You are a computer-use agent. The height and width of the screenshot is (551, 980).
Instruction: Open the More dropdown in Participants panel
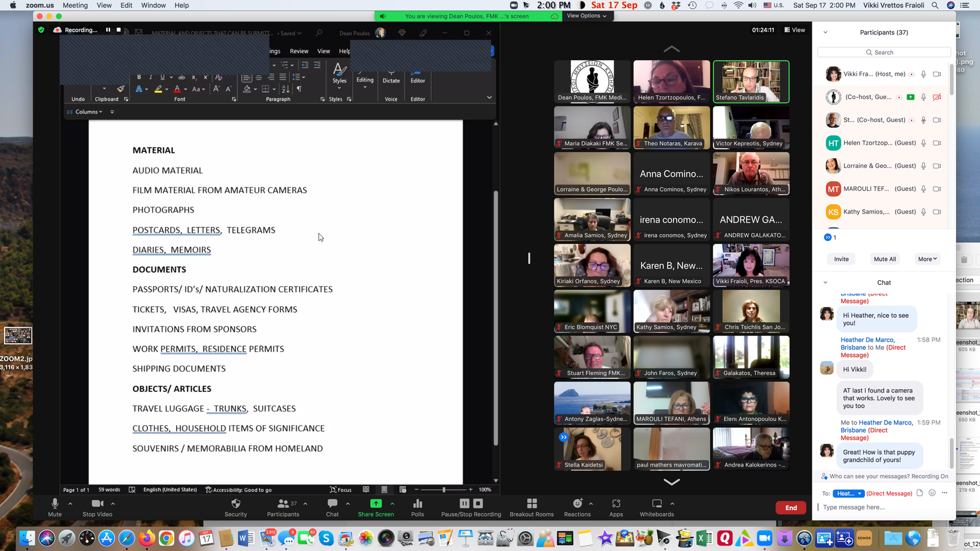coord(927,259)
